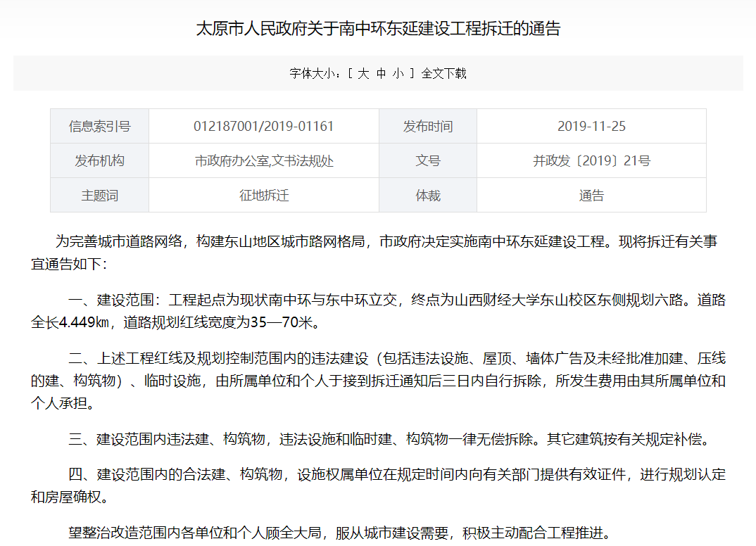The image size is (756, 546).
Task: Select the 体裁 header cell
Action: click(x=427, y=196)
